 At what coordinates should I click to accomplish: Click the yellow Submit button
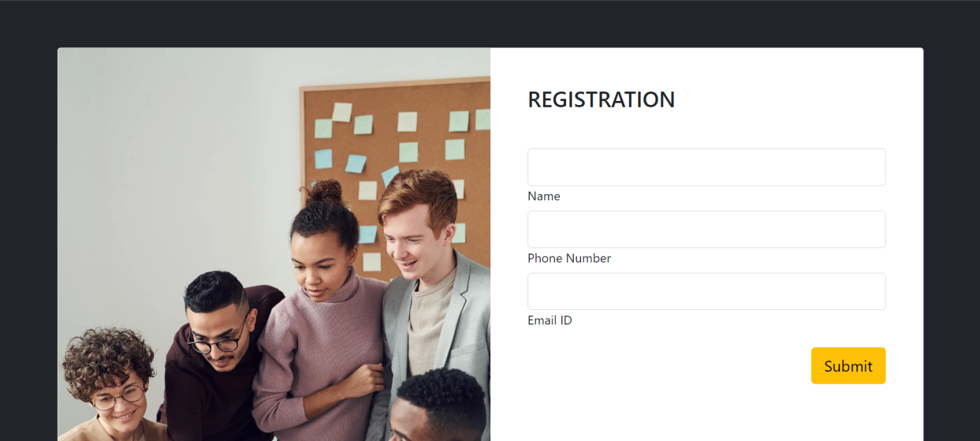pyautogui.click(x=848, y=366)
